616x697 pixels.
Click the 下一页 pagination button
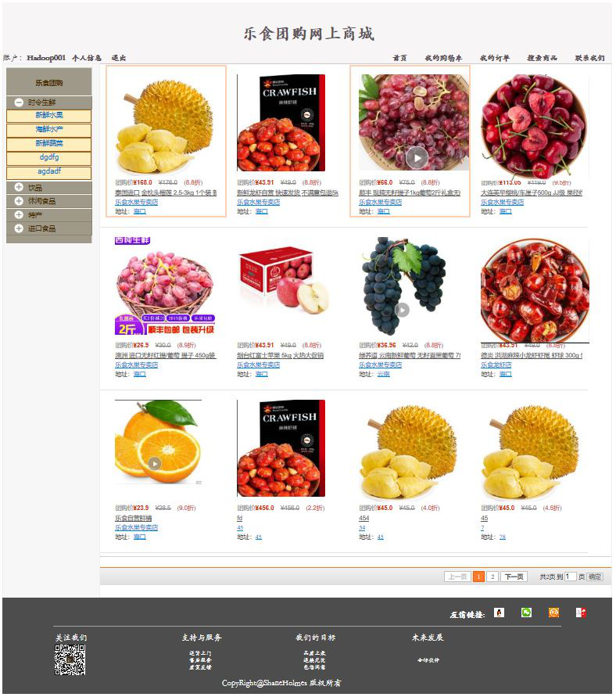click(514, 577)
